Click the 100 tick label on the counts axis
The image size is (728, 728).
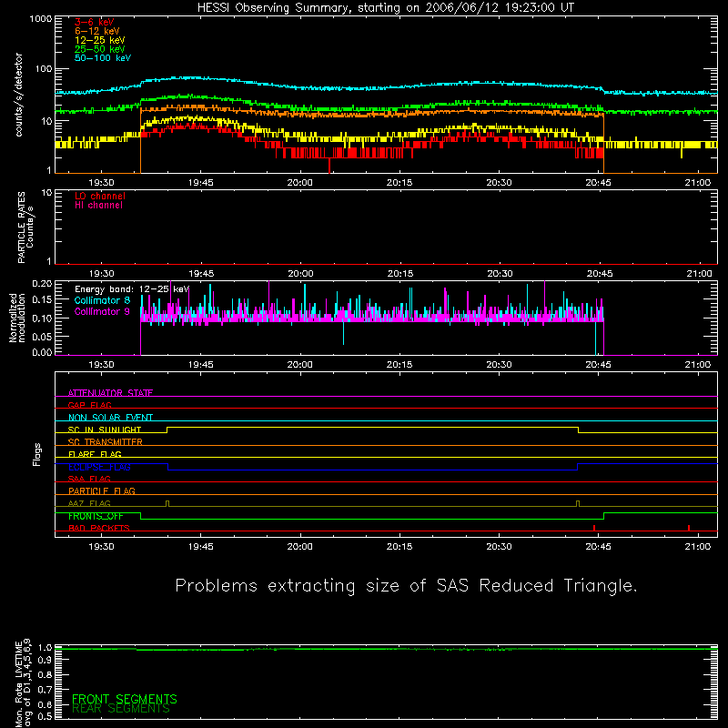tap(43, 69)
